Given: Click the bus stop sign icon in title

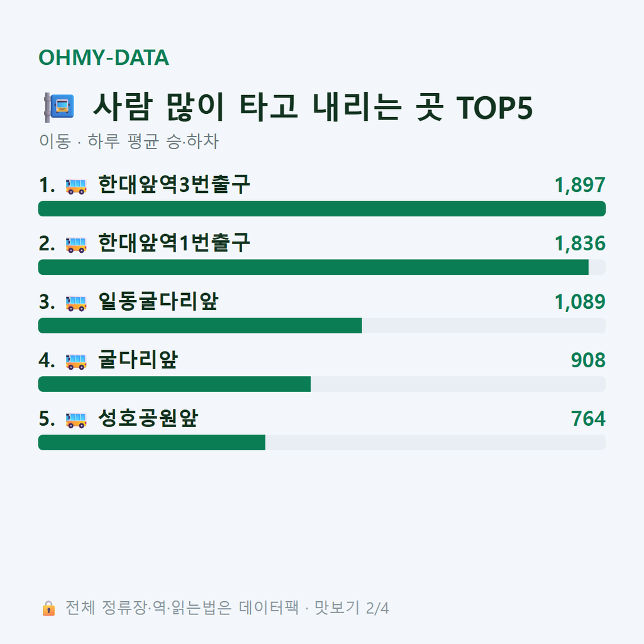Looking at the screenshot, I should 60,108.
